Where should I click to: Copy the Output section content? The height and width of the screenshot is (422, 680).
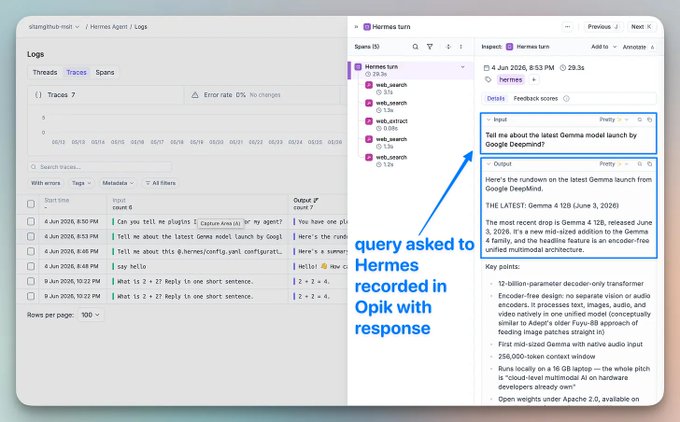coord(650,164)
